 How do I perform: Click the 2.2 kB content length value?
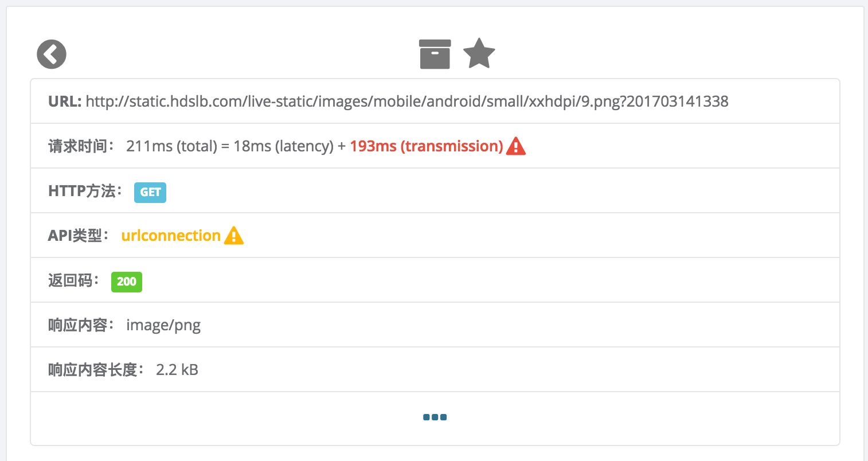177,370
